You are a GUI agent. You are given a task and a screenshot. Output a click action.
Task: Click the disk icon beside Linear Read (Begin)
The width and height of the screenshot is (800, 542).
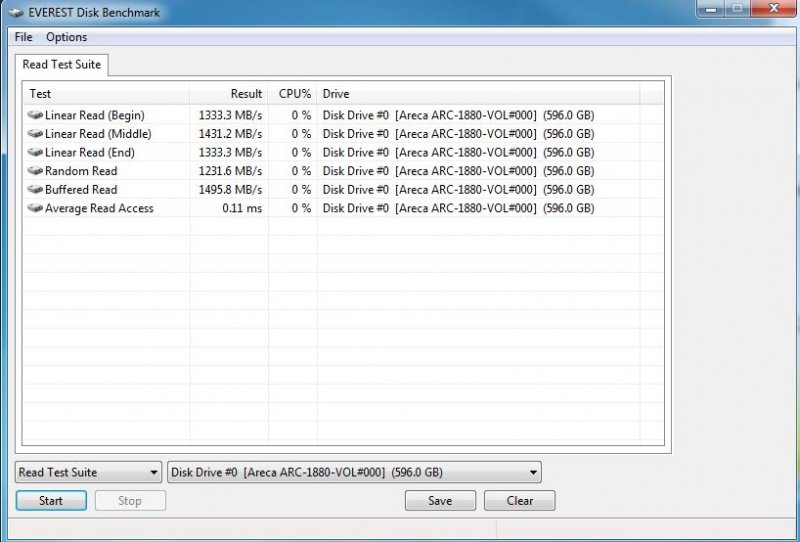pos(35,115)
